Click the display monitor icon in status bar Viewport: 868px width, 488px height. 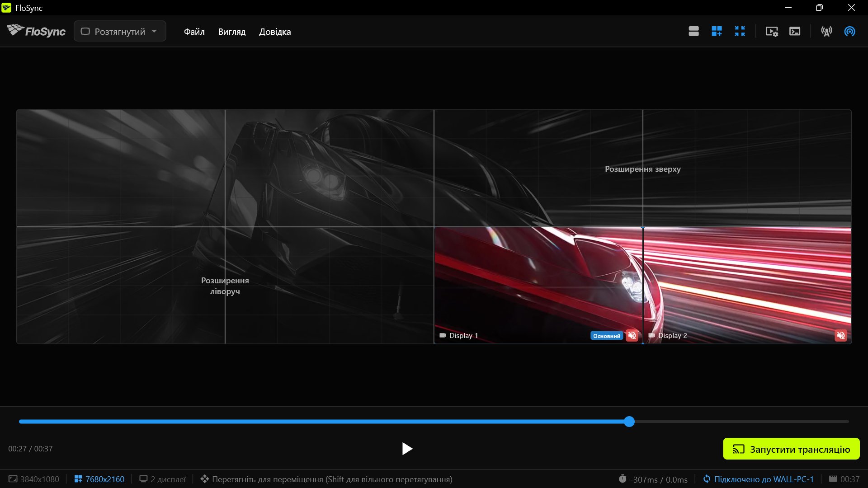pyautogui.click(x=143, y=479)
